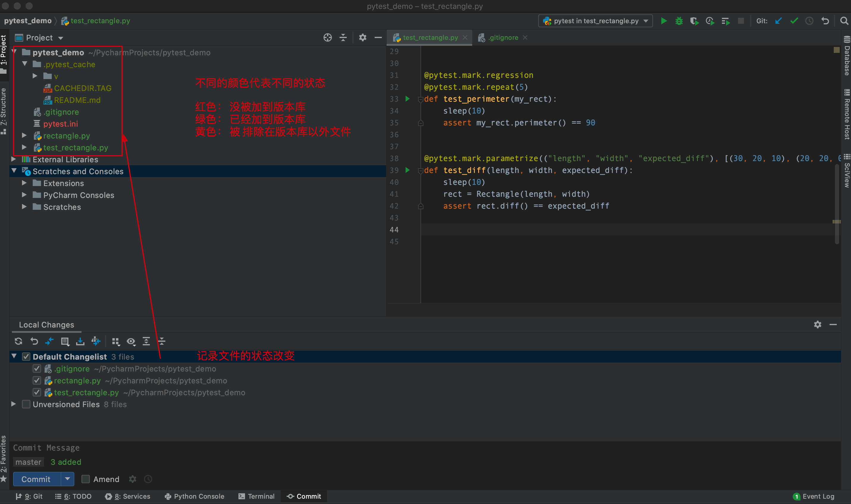Click the pytest_demo breadcrumb
The image size is (851, 504).
point(28,21)
